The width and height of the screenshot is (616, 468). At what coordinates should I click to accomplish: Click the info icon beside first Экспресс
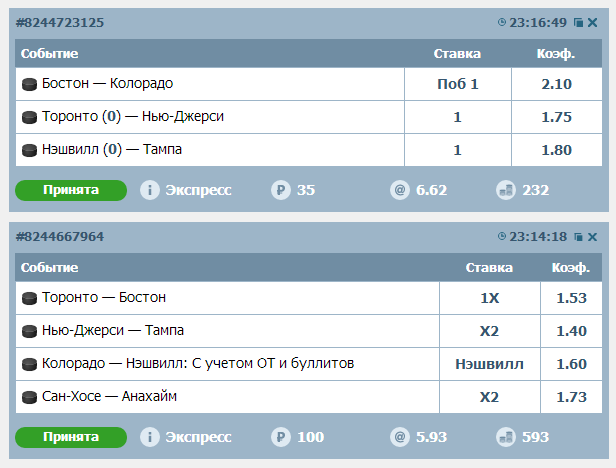150,190
